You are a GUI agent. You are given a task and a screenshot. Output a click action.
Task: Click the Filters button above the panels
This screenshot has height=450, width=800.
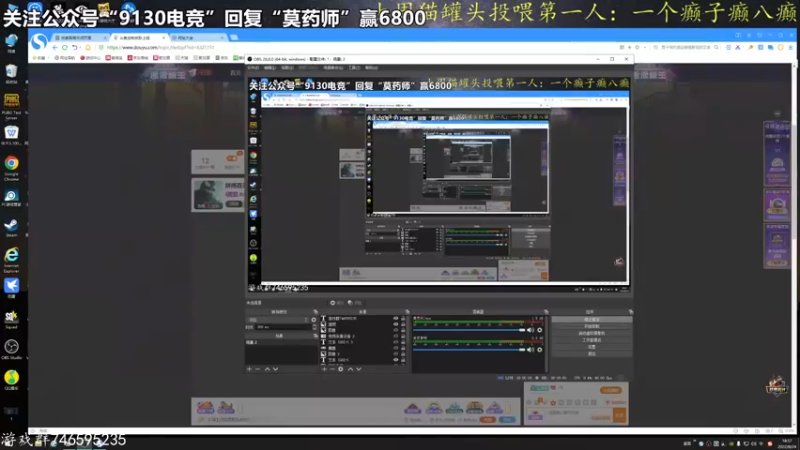pos(354,303)
